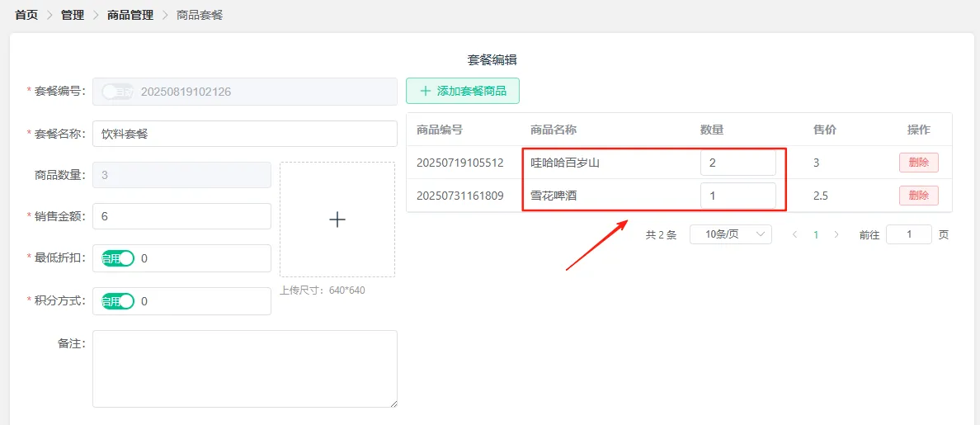The height and width of the screenshot is (425, 980).
Task: Turn off the 积分方式 switch
Action: pos(118,301)
